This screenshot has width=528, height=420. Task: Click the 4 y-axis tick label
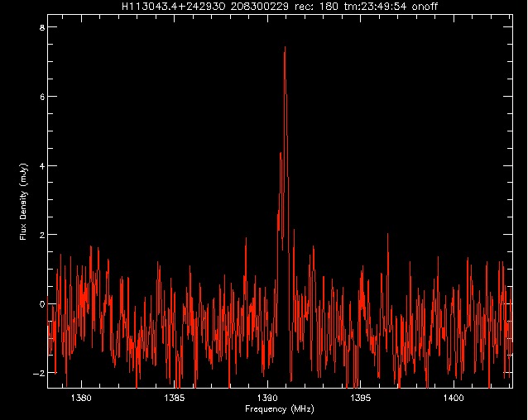[41, 165]
